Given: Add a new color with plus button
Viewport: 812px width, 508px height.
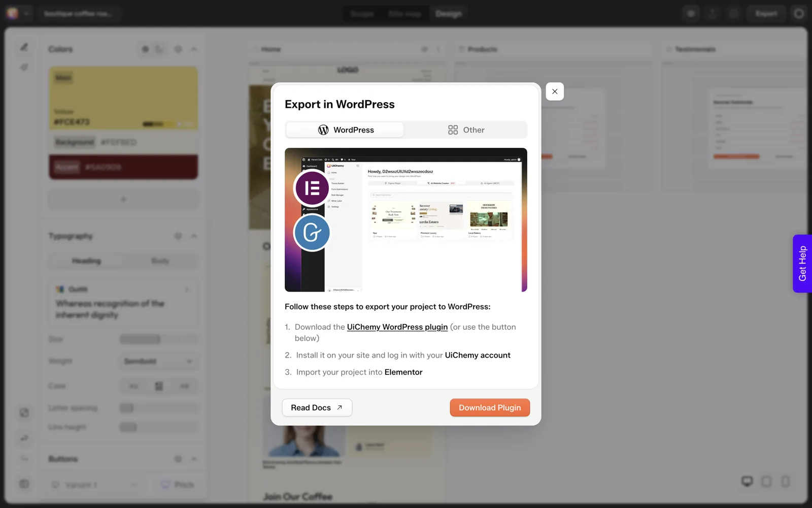Looking at the screenshot, I should coord(123,200).
